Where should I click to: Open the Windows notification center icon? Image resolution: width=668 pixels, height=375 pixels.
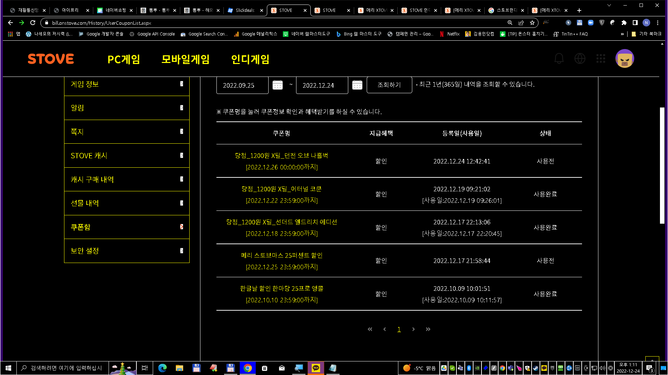650,368
